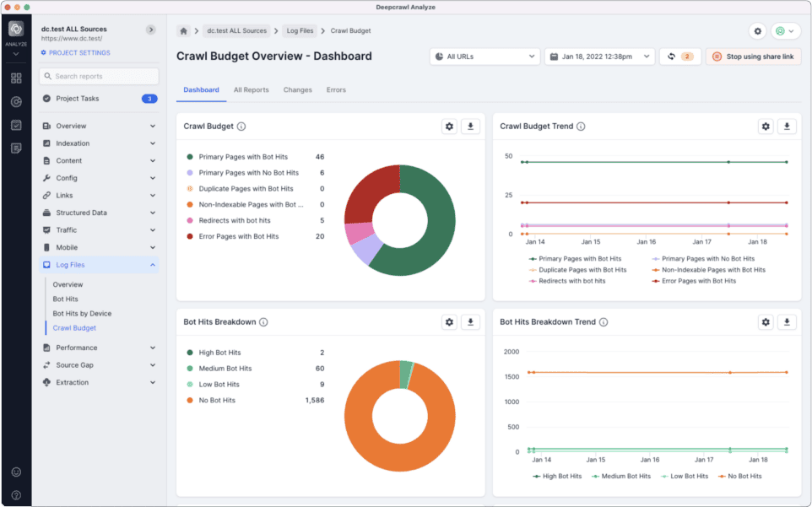
Task: Open the top-right settings gear
Action: (758, 31)
